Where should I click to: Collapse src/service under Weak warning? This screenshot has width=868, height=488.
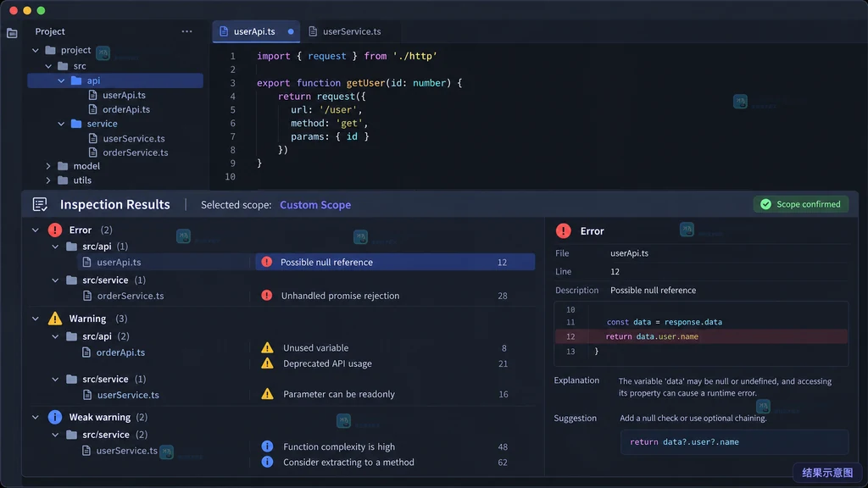point(55,435)
